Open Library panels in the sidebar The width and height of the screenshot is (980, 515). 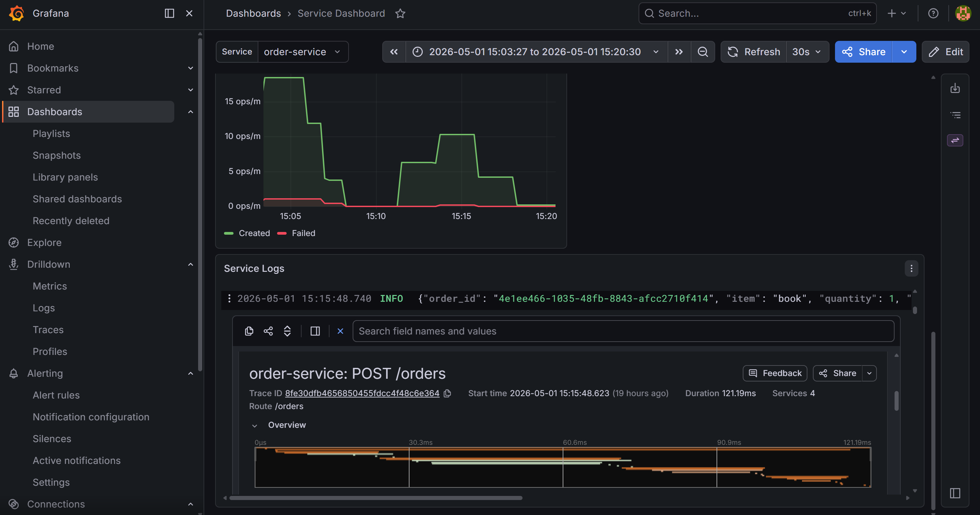pyautogui.click(x=65, y=177)
